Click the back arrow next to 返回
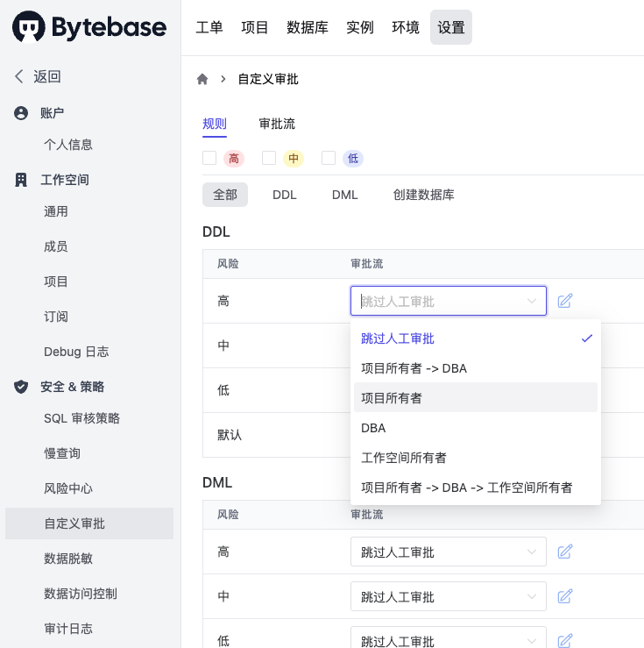This screenshot has width=644, height=648. pos(19,76)
